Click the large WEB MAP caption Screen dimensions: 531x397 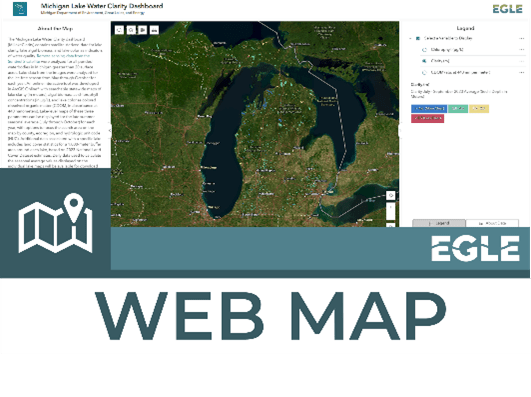(270, 316)
